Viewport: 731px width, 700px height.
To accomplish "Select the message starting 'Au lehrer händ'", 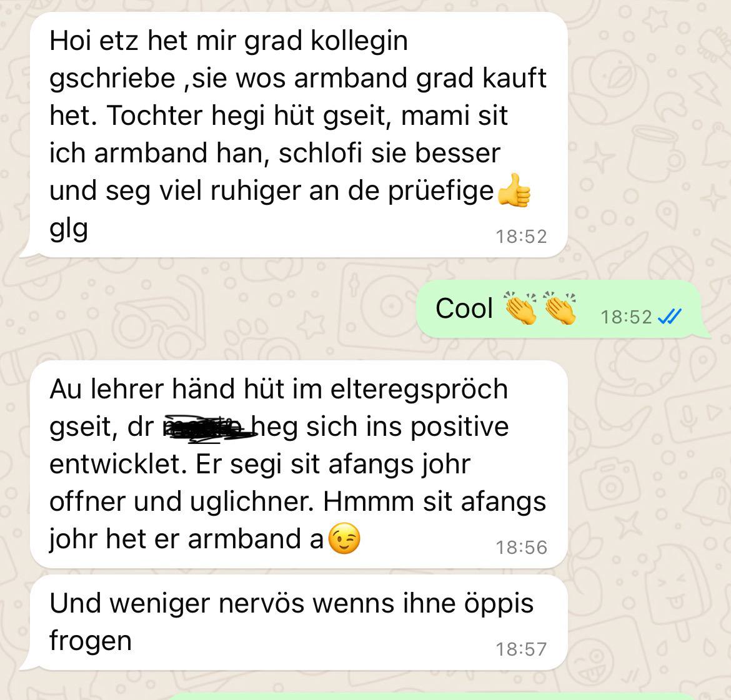I will [299, 464].
